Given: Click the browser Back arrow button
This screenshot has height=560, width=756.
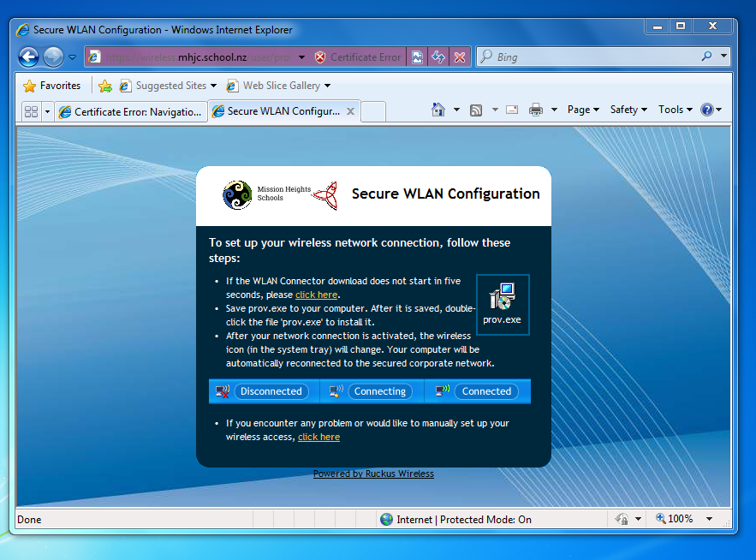Looking at the screenshot, I should click(x=28, y=57).
